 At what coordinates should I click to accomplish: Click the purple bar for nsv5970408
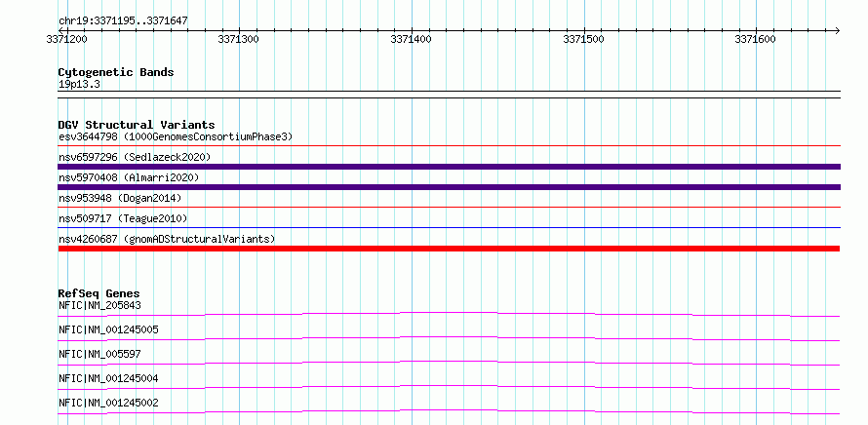(x=449, y=187)
